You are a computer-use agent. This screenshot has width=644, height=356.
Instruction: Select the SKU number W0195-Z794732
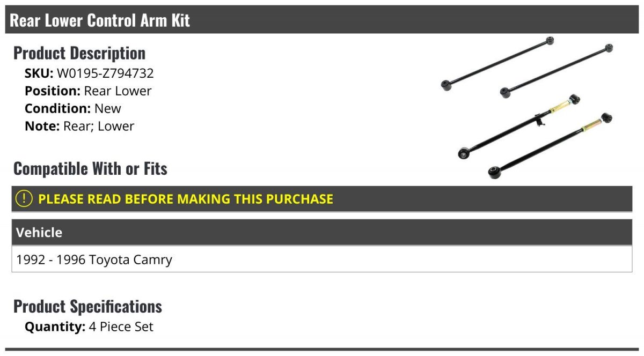pyautogui.click(x=105, y=73)
